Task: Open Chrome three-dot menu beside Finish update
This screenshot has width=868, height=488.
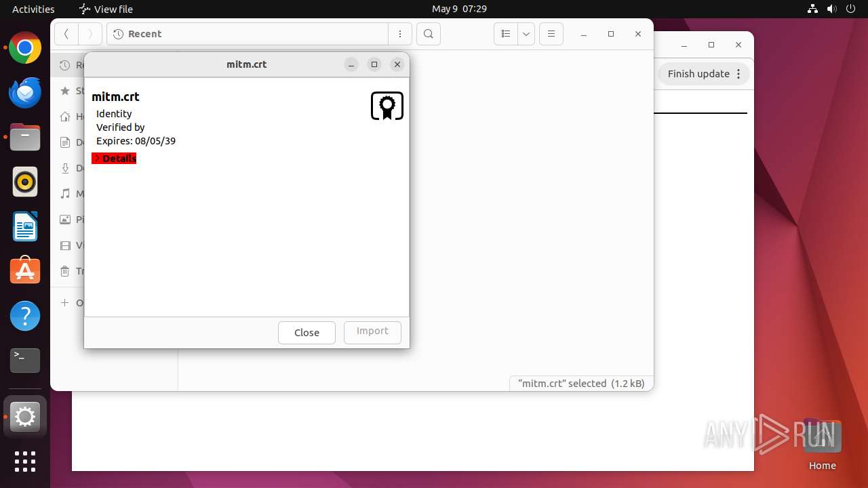Action: 739,74
